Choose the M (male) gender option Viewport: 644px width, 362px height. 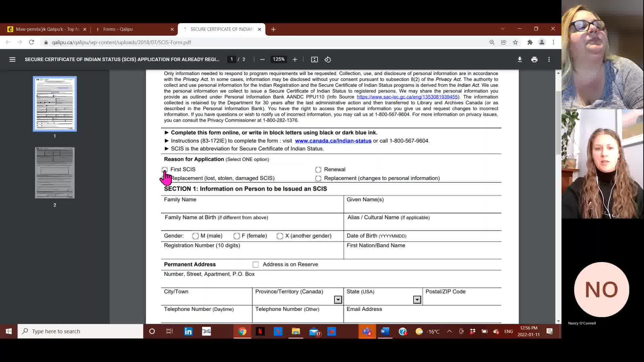pos(195,236)
